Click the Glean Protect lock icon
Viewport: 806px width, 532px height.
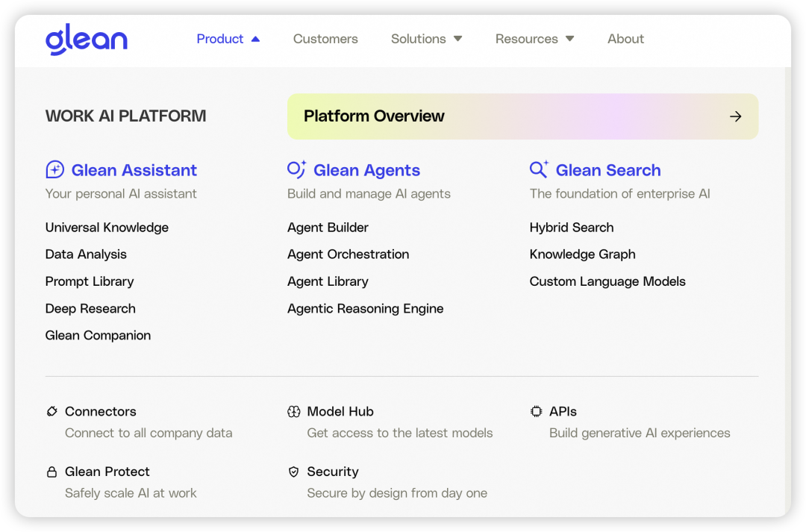pos(52,472)
